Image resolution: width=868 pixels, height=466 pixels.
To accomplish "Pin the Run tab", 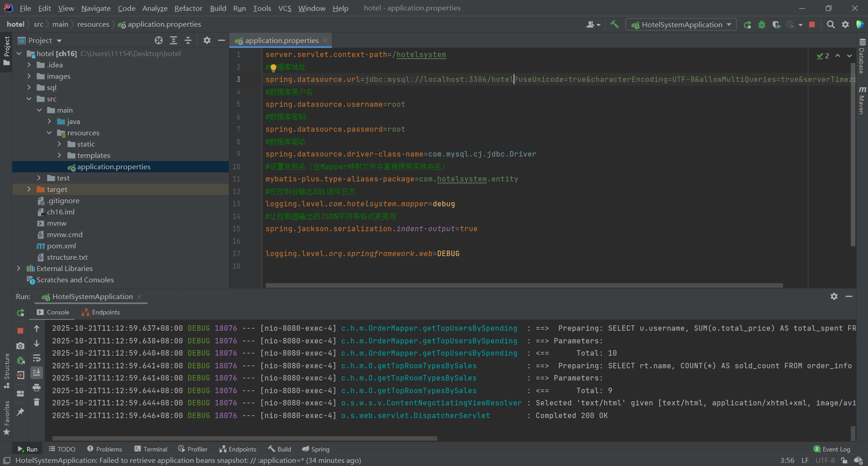I will coord(20,412).
